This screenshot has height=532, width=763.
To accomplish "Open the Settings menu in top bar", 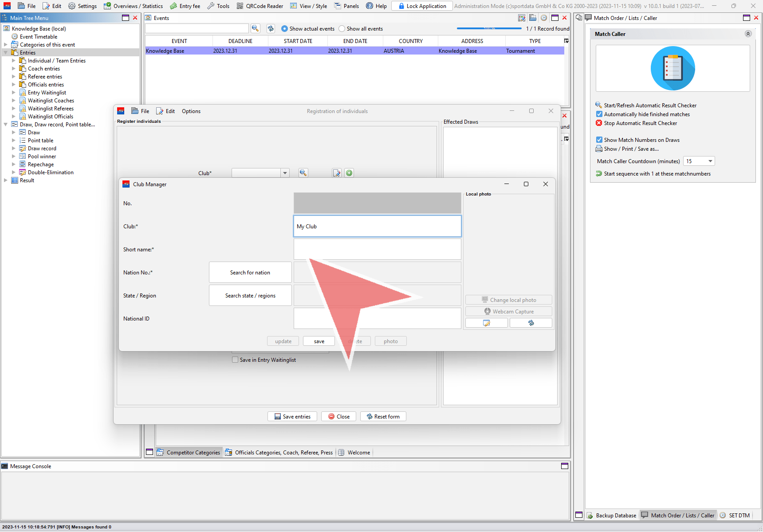I will tap(83, 6).
